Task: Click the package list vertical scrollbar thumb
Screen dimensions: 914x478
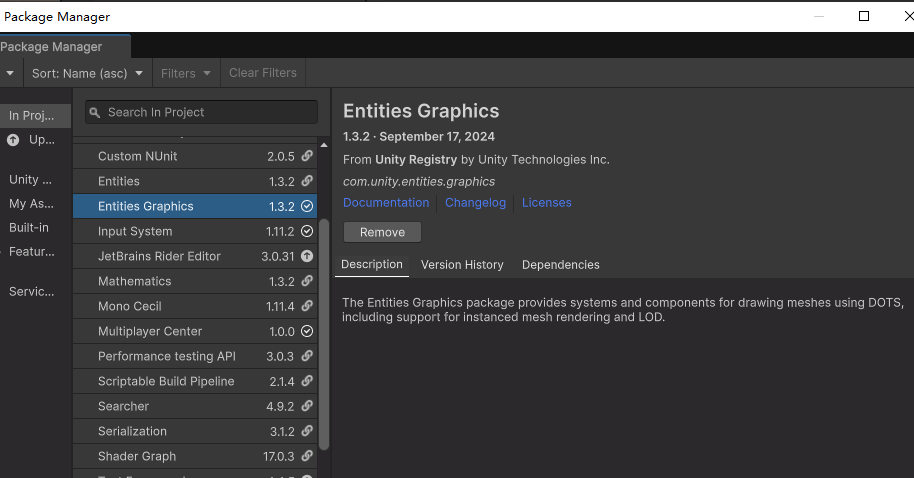Action: pyautogui.click(x=324, y=334)
